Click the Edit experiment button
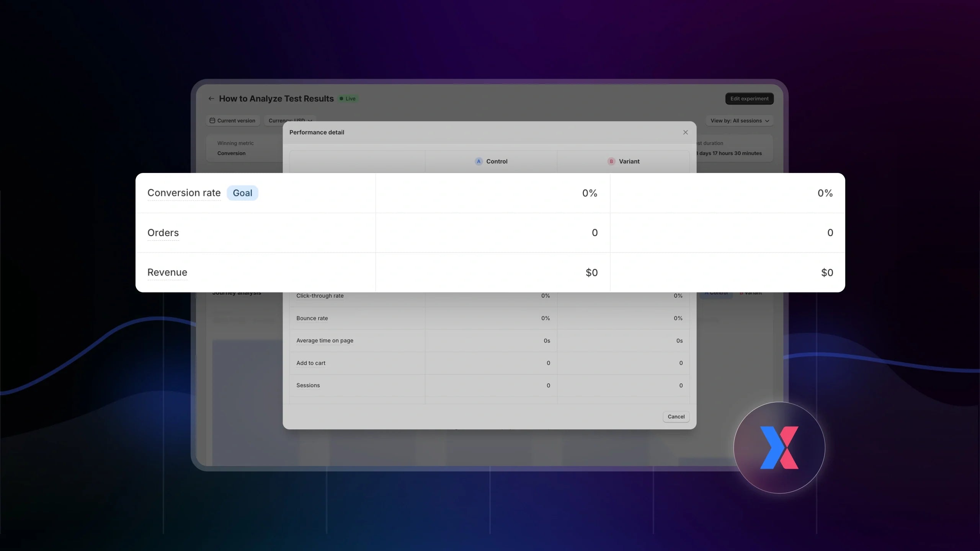Screen dimensions: 980x551 749,99
